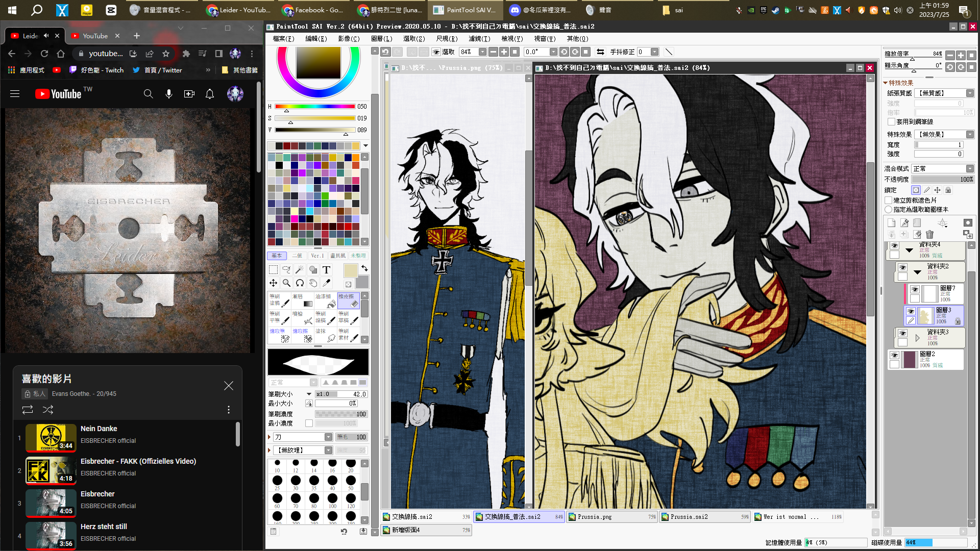Toggle the 最小濃度 minimum density checkbox

point(309,423)
